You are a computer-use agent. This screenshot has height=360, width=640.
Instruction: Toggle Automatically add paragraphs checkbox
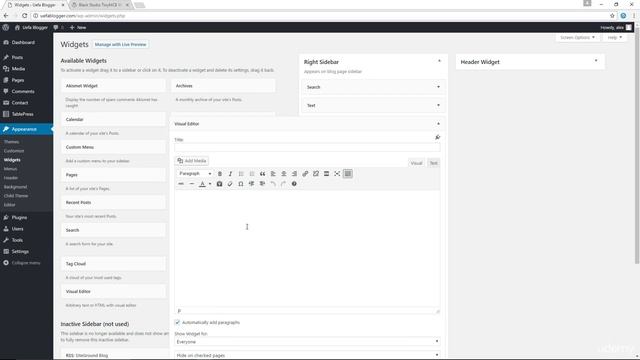click(x=177, y=322)
